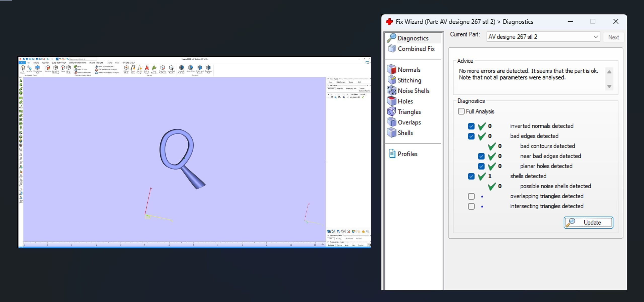Click the Overlaps sidebar item
This screenshot has width=644, height=302.
click(x=409, y=122)
